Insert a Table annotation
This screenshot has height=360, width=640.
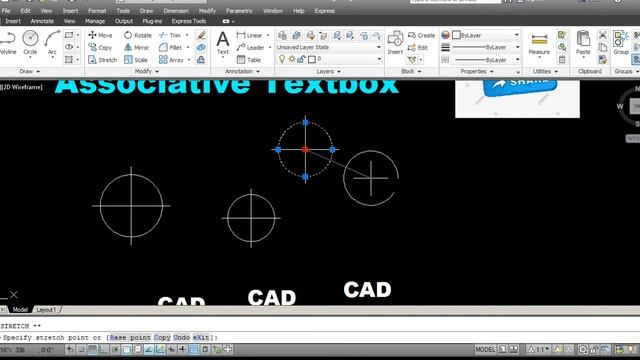[x=249, y=60]
